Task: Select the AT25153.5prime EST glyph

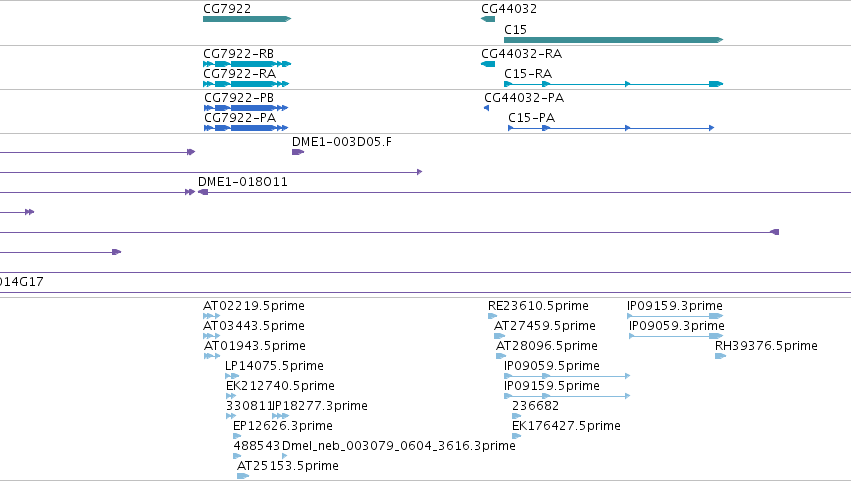Action: pyautogui.click(x=243, y=476)
